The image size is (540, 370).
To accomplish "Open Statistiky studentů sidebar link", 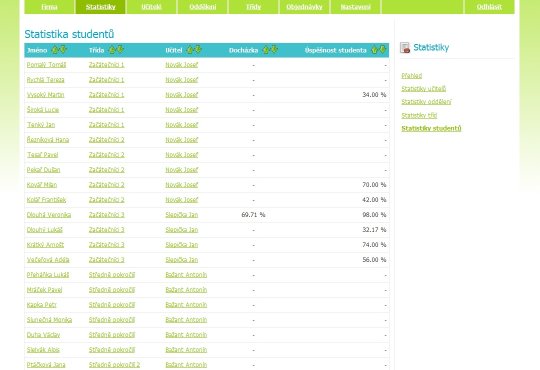I will coord(431,129).
